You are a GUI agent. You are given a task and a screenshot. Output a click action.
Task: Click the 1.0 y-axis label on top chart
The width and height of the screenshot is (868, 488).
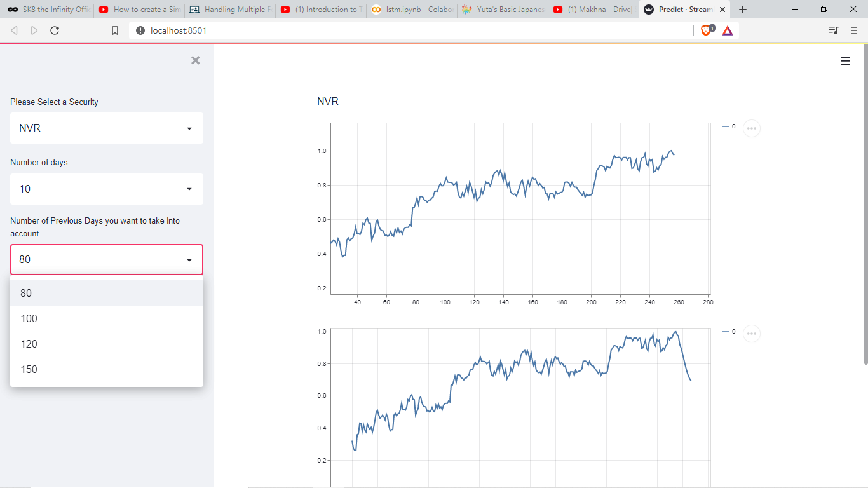coord(322,151)
